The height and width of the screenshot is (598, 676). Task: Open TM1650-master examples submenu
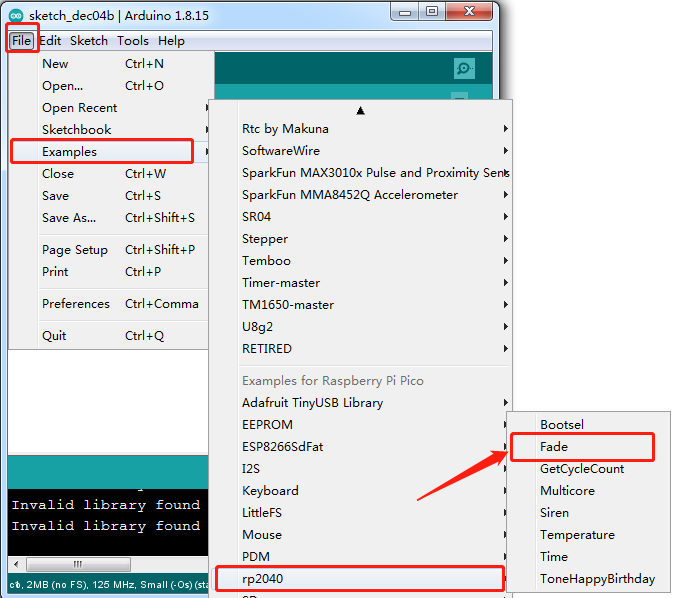tap(360, 305)
